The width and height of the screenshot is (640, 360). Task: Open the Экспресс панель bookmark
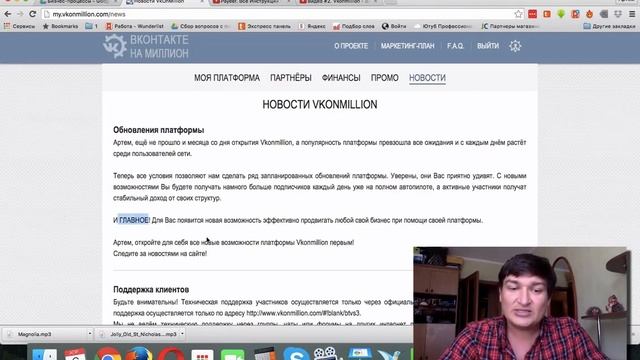(x=264, y=26)
